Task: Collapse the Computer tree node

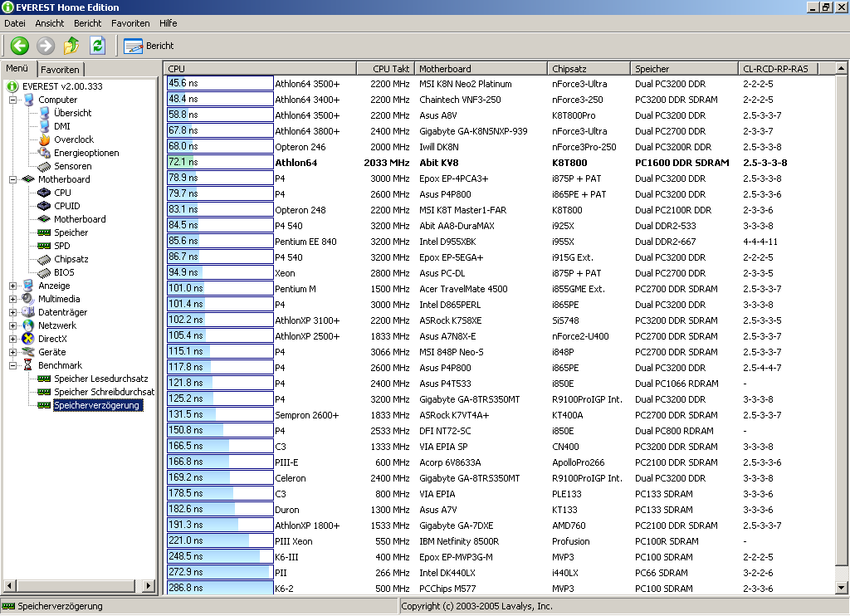Action: click(13, 100)
